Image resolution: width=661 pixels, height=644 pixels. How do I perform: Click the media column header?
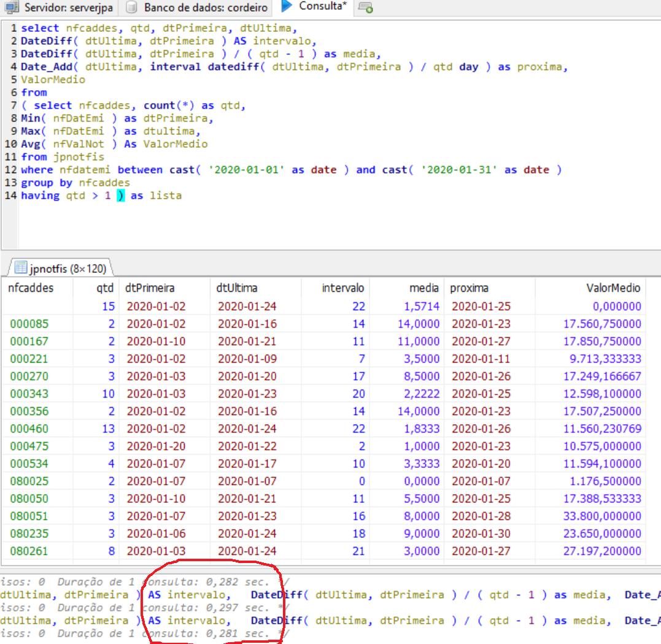(x=424, y=288)
